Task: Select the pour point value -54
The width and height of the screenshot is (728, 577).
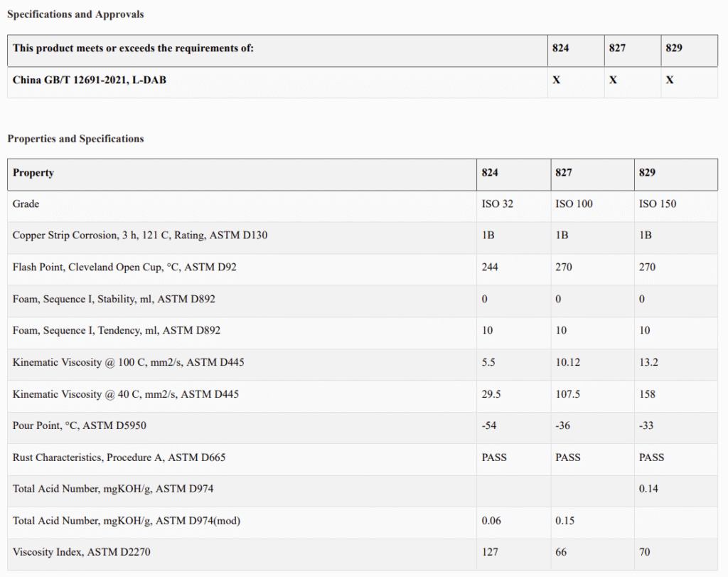Action: (491, 425)
